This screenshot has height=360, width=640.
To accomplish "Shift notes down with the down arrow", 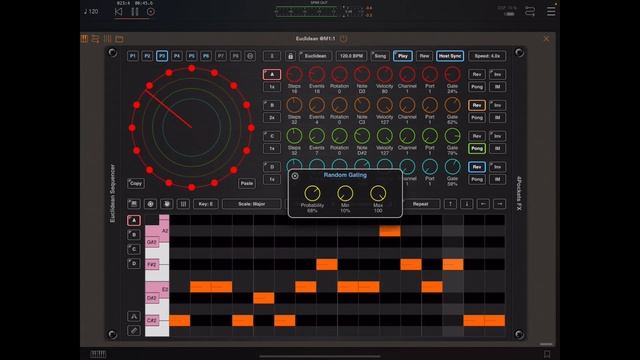I will [x=467, y=204].
